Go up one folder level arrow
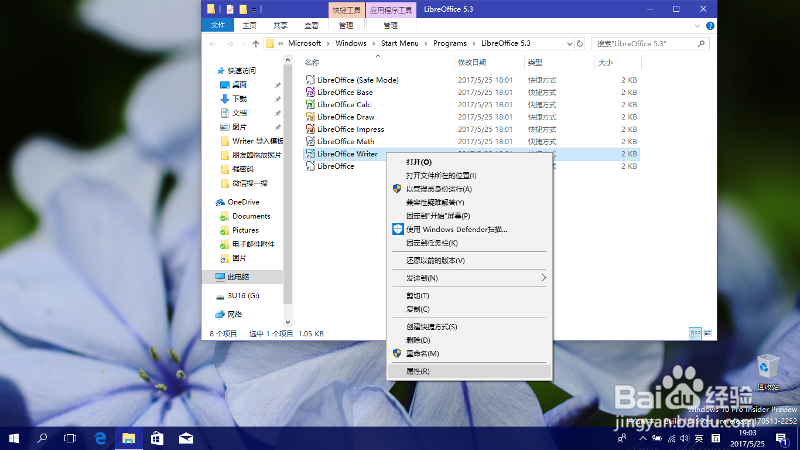This screenshot has height=450, width=800. pyautogui.click(x=256, y=44)
